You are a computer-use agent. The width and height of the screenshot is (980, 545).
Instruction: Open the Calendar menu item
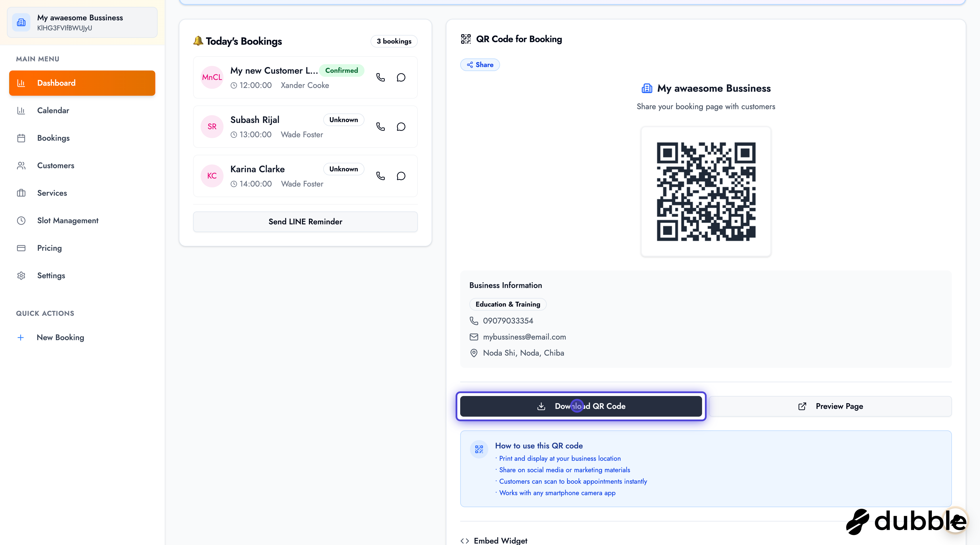53,111
